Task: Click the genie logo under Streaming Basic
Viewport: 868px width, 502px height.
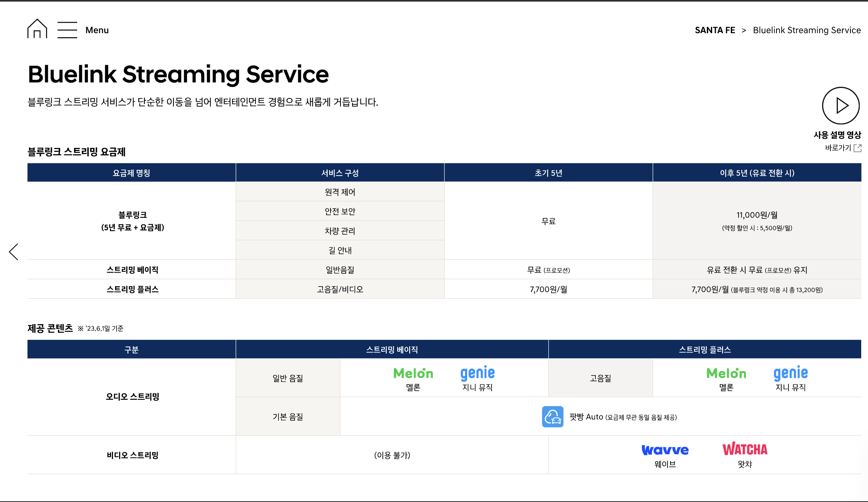Action: click(477, 373)
